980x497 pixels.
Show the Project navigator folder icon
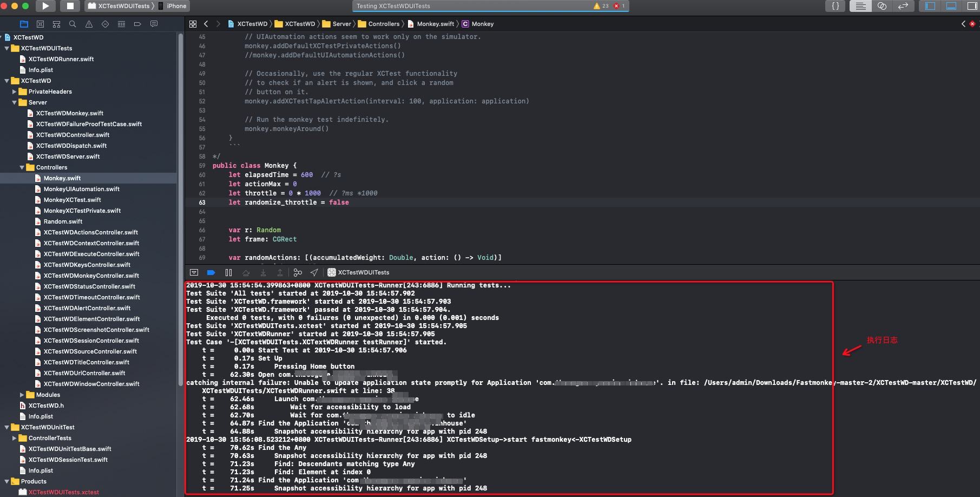point(24,24)
